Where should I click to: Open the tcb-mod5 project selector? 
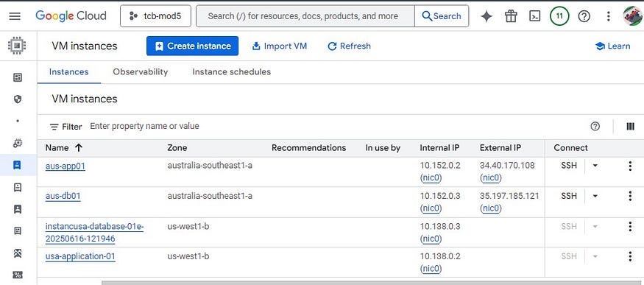pyautogui.click(x=155, y=16)
